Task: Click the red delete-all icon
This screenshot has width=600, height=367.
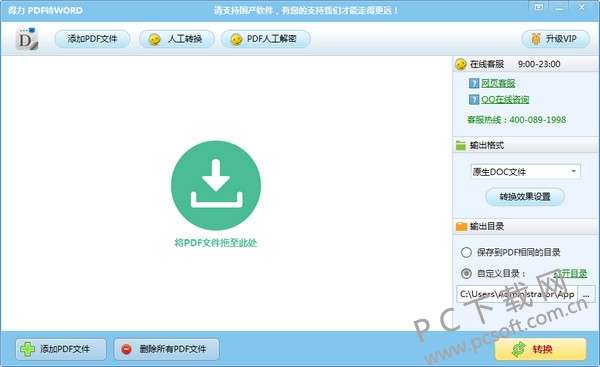Action: point(126,349)
